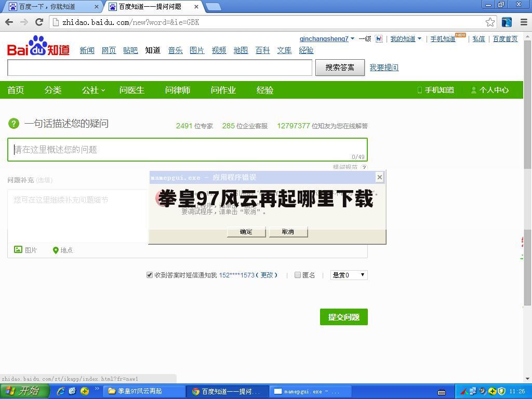Viewport: 532px width, 399px height.
Task: Click the browser forward arrow
Action: click(24, 22)
